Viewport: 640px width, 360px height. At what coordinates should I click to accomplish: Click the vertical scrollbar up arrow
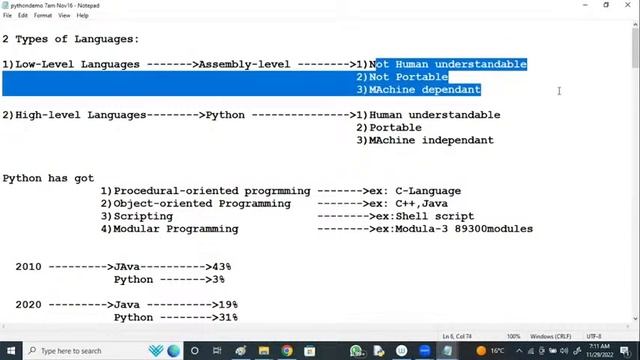point(636,24)
